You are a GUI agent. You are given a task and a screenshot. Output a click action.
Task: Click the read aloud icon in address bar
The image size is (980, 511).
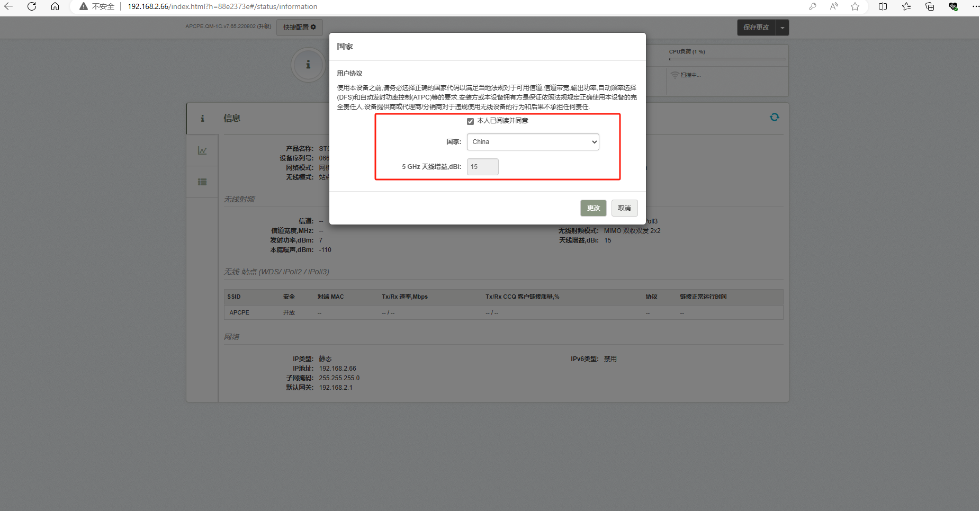pos(834,6)
